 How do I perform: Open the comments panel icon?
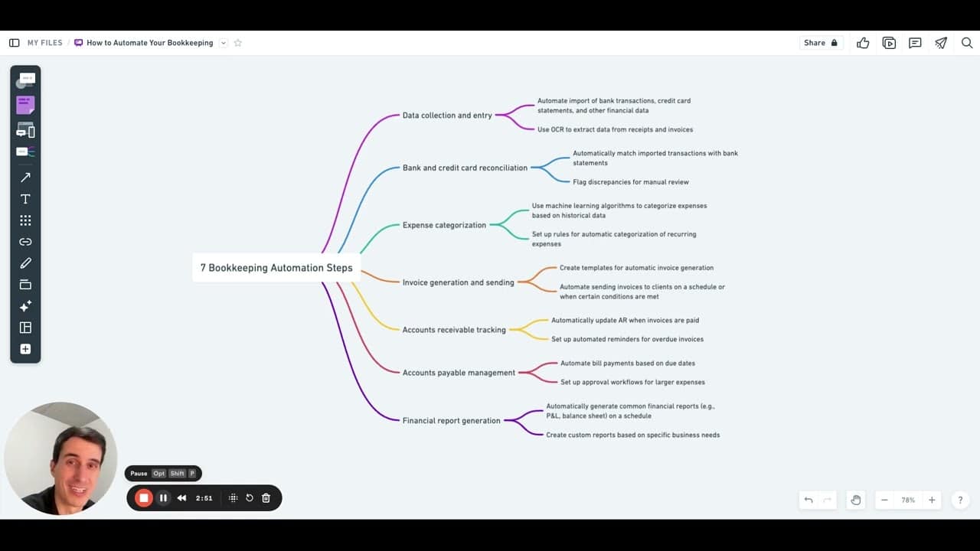[x=915, y=43]
